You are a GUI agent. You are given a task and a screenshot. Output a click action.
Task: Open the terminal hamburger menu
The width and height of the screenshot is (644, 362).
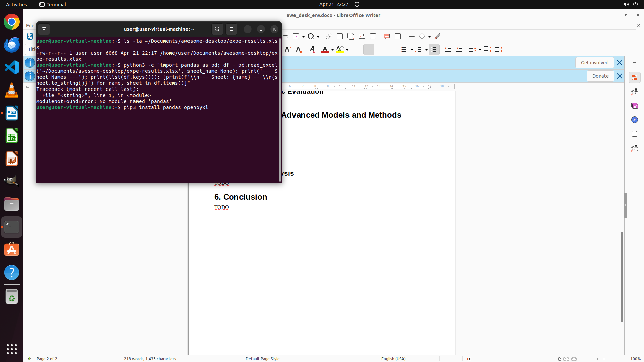tap(231, 29)
